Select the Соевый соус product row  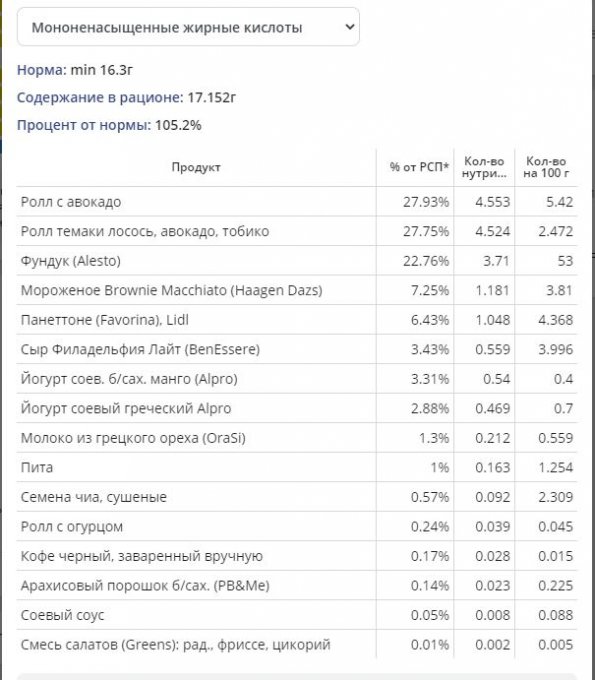coord(297,615)
